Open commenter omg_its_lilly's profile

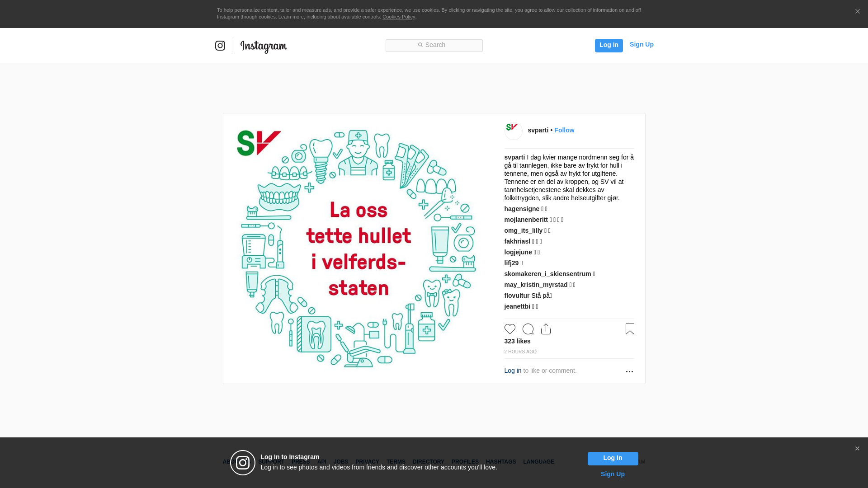[524, 230]
